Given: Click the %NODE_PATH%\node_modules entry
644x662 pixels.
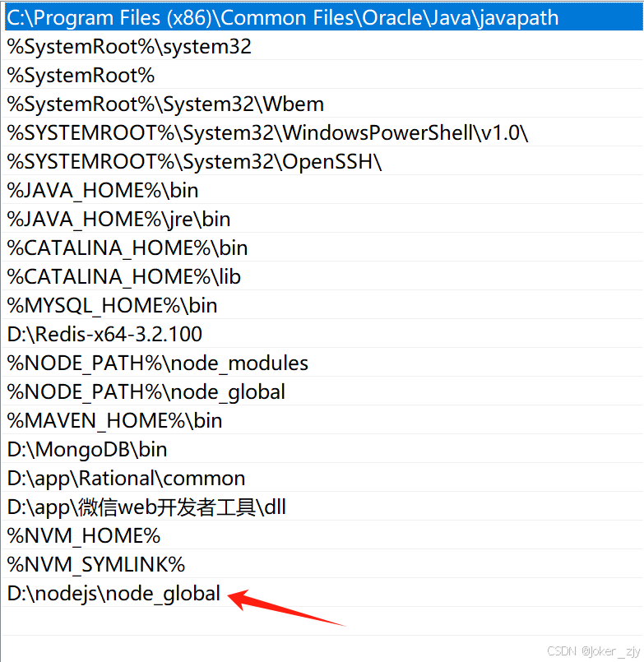Looking at the screenshot, I should [324, 363].
